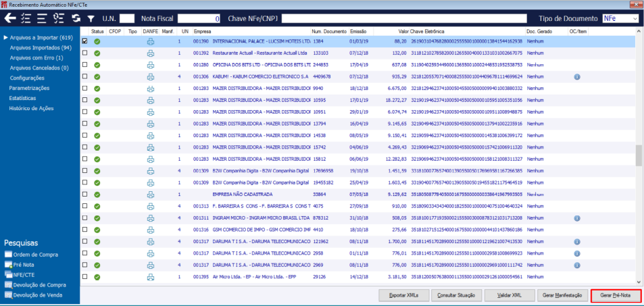644x306 pixels.
Task: Check the Restaurante Actuall row checkbox
Action: tap(85, 53)
